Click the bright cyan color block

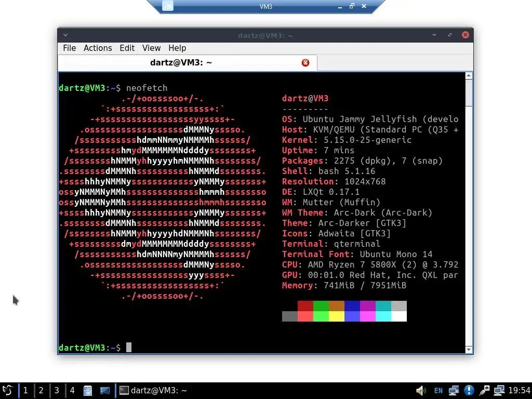click(x=383, y=316)
